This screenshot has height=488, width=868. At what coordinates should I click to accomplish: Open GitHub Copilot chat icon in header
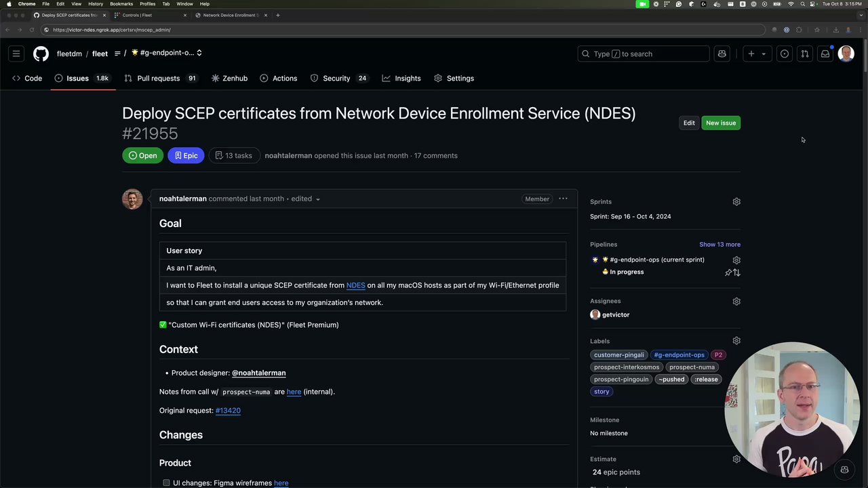tap(722, 54)
